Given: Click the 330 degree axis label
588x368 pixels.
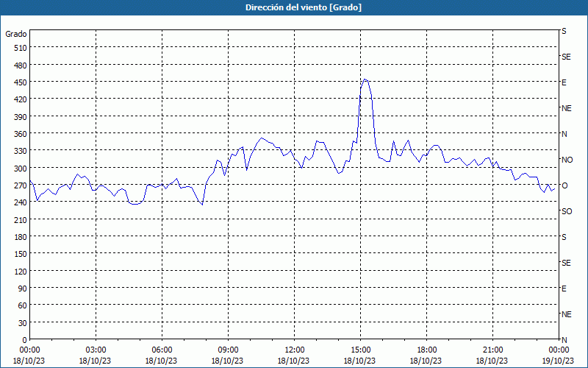Looking at the screenshot, I should pos(21,151).
